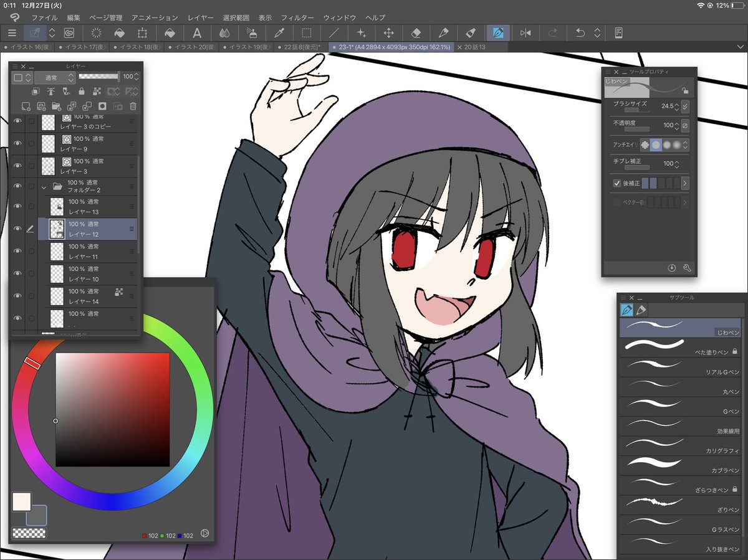
Task: Open the ファイル menu
Action: [x=44, y=17]
